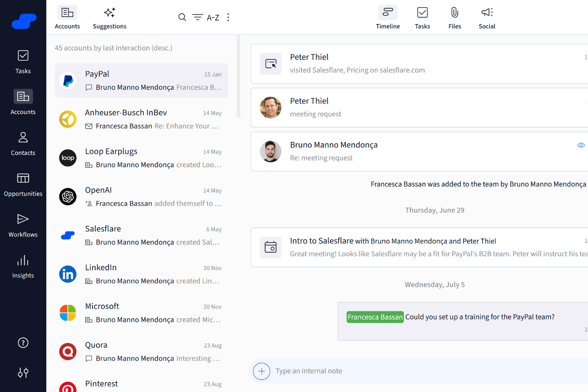The width and height of the screenshot is (588, 392).
Task: Switch to the Social tab
Action: point(487,17)
